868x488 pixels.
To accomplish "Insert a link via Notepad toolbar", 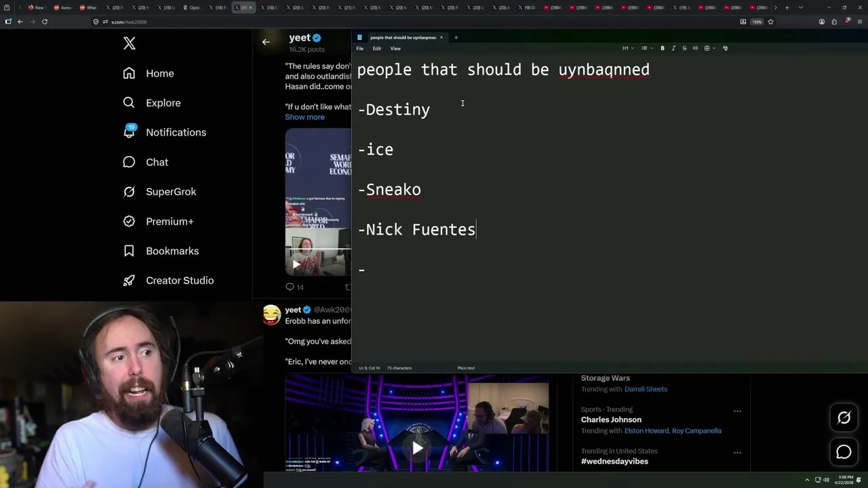I will 695,48.
